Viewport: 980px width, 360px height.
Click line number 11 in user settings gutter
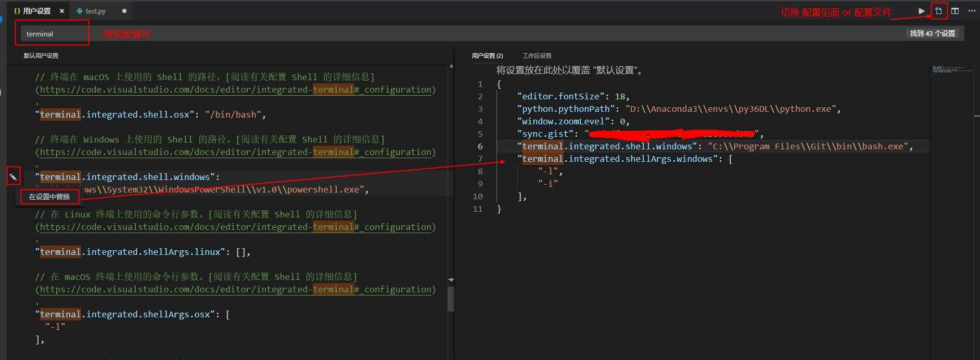point(478,209)
